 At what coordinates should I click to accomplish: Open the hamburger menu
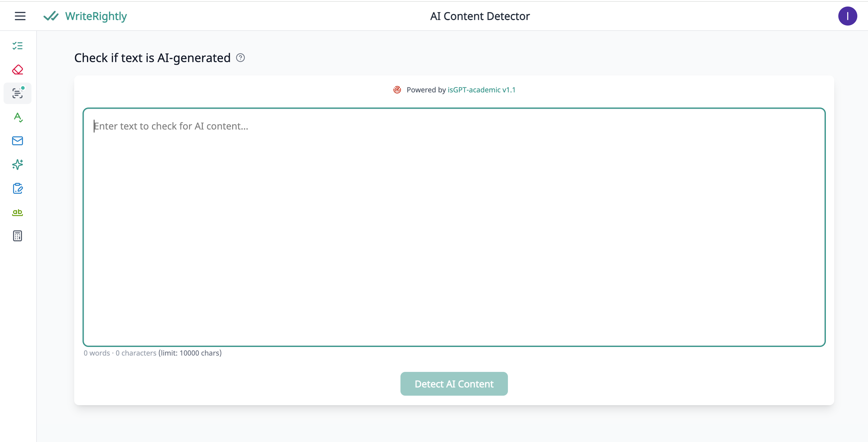[20, 16]
